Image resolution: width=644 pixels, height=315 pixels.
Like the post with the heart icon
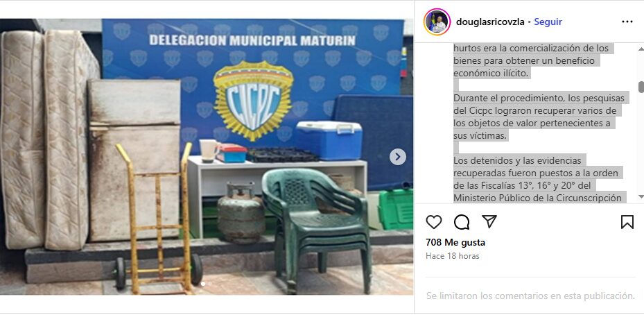tap(434, 222)
